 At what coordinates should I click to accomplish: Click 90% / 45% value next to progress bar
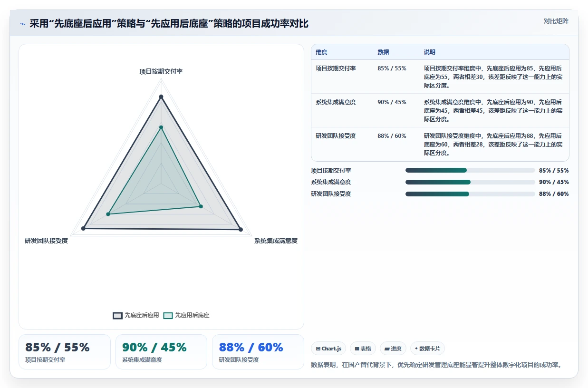(x=554, y=182)
